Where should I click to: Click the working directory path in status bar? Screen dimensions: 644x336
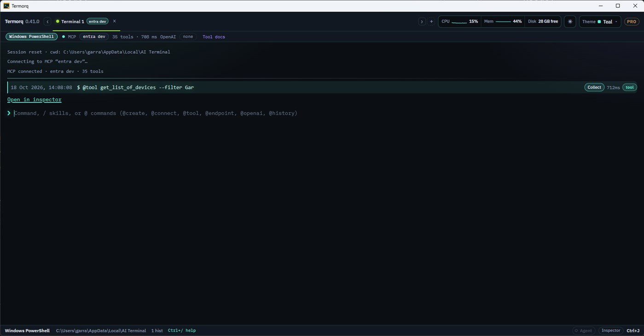pyautogui.click(x=101, y=330)
